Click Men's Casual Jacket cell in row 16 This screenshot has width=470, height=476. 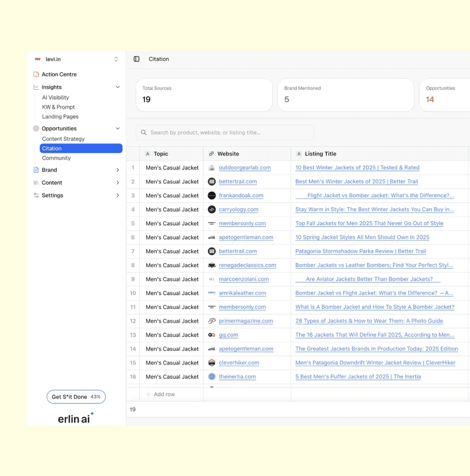(171, 377)
